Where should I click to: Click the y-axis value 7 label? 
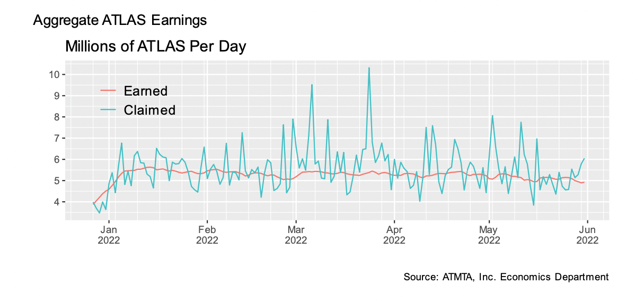55,138
